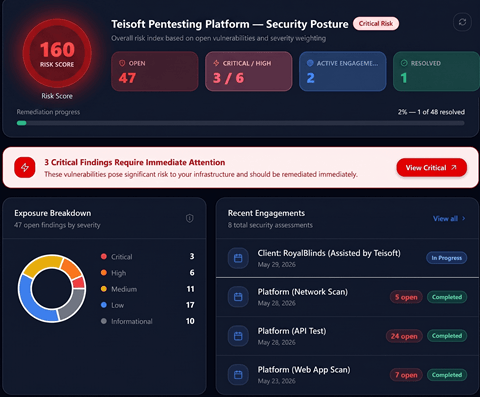Open Client: RoyalBlinds (Assisted by Teisoft) engagement
The width and height of the screenshot is (480, 397).
coord(329,253)
